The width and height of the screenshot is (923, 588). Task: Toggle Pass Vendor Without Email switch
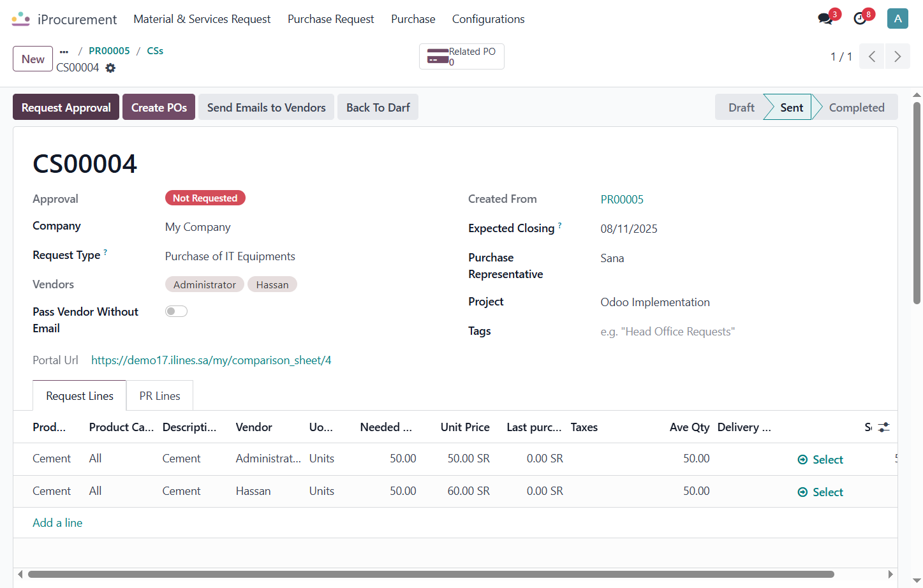tap(176, 311)
